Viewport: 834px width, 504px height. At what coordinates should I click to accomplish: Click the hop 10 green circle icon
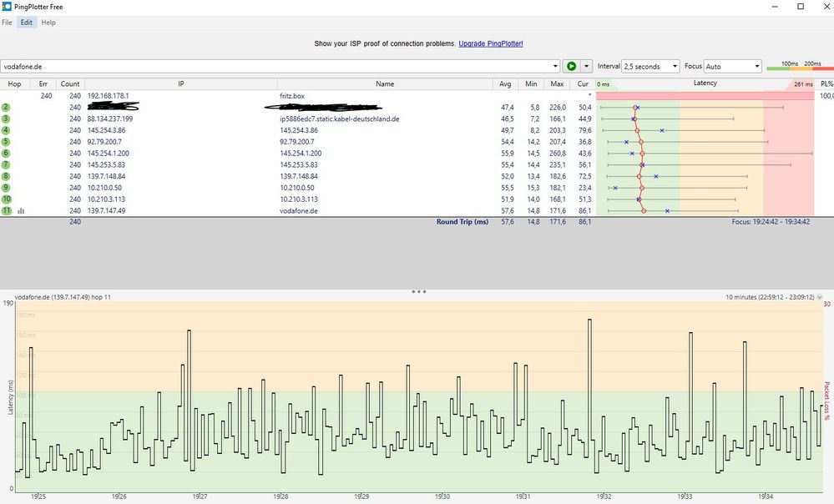[x=6, y=199]
